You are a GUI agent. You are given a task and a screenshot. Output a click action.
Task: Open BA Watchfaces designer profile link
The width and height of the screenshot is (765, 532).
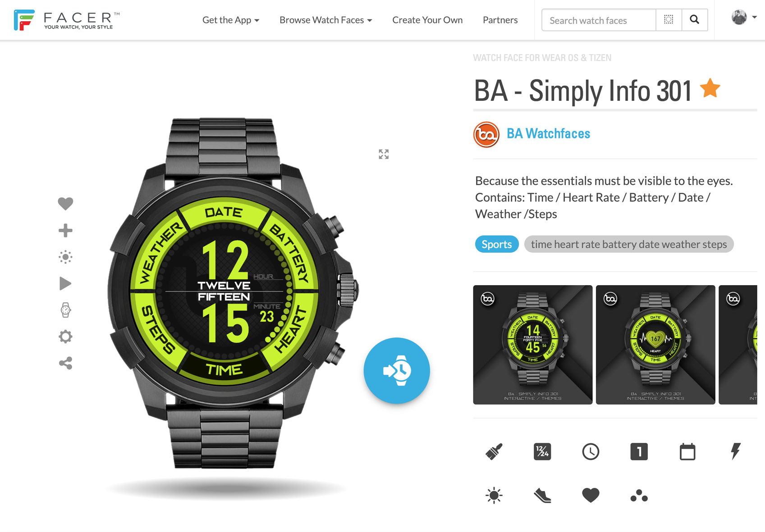tap(548, 133)
